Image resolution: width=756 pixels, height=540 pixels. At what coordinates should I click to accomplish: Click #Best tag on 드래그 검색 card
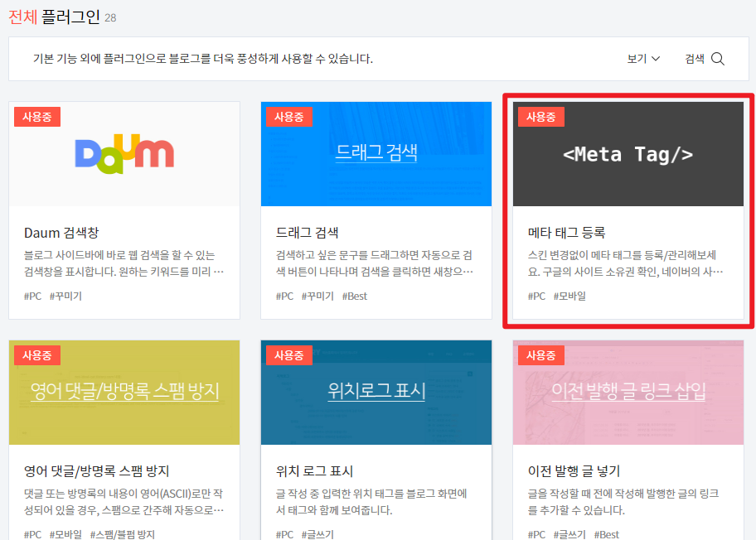[x=355, y=297]
